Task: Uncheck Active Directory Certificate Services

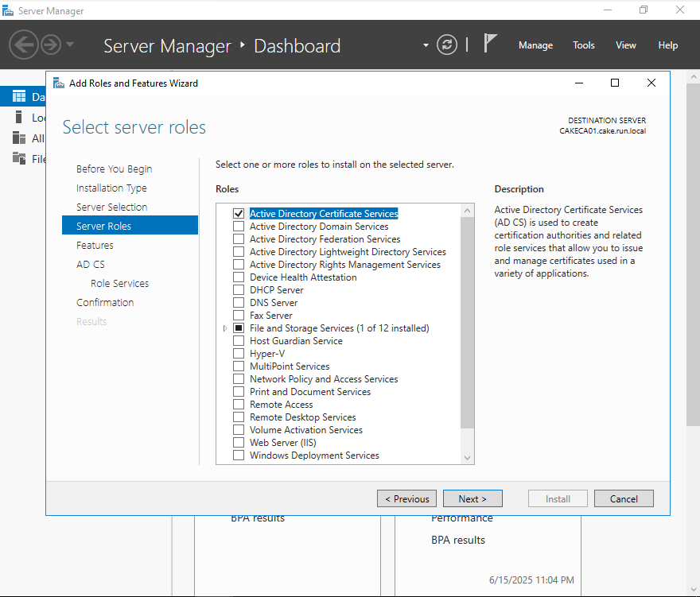Action: click(x=239, y=214)
